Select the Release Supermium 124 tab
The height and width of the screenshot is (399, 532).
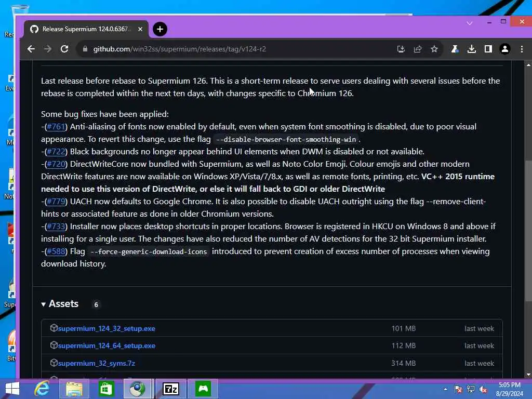(87, 29)
